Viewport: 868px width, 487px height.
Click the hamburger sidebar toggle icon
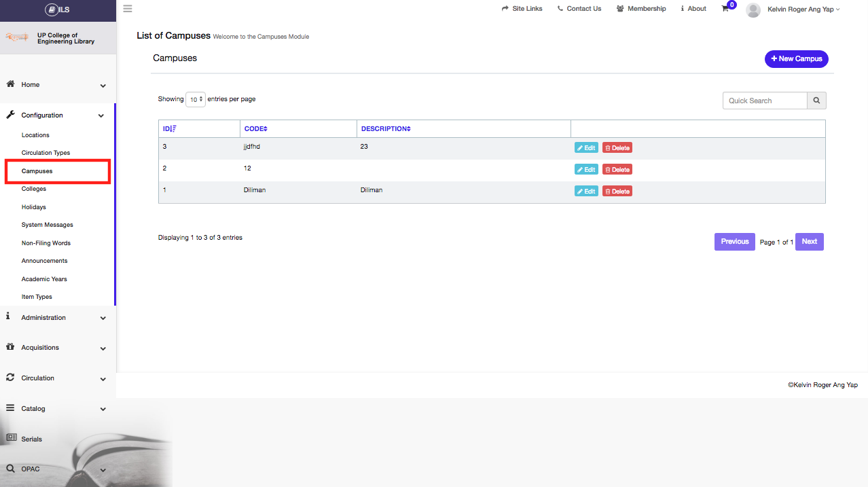coord(128,9)
